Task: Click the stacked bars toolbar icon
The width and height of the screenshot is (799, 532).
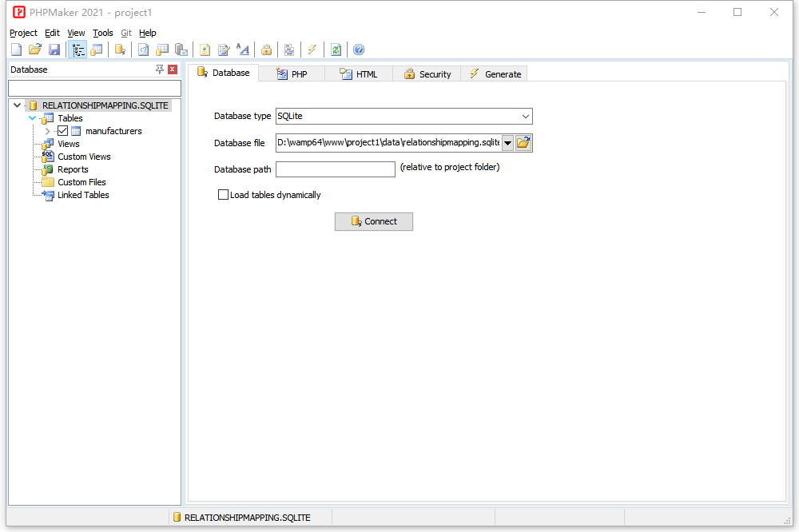Action: point(289,50)
